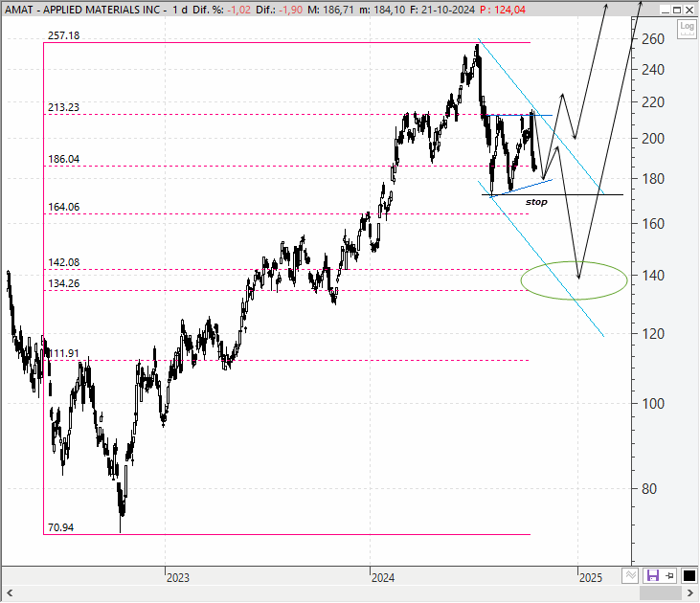
Task: Maximize the AMAT chart window
Action: [x=677, y=10]
